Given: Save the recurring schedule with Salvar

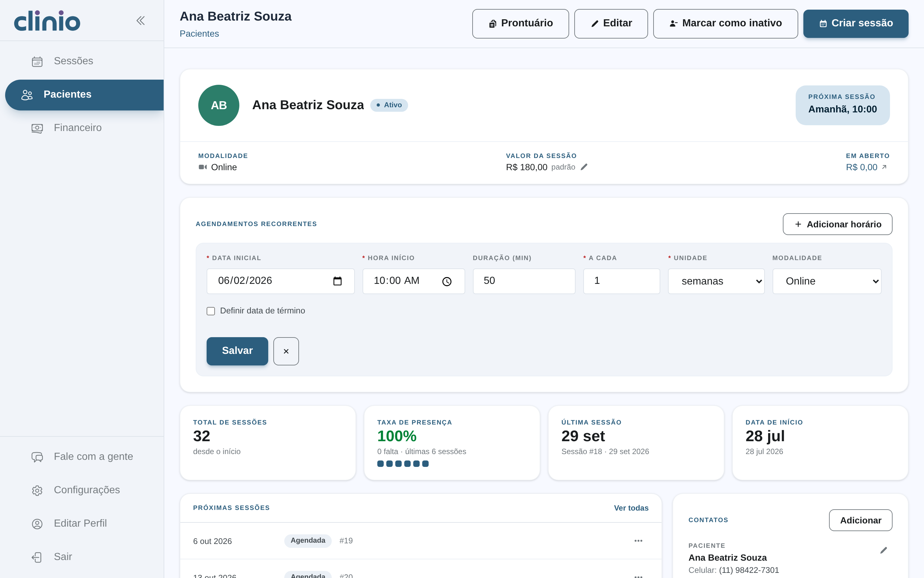Looking at the screenshot, I should coord(237,351).
